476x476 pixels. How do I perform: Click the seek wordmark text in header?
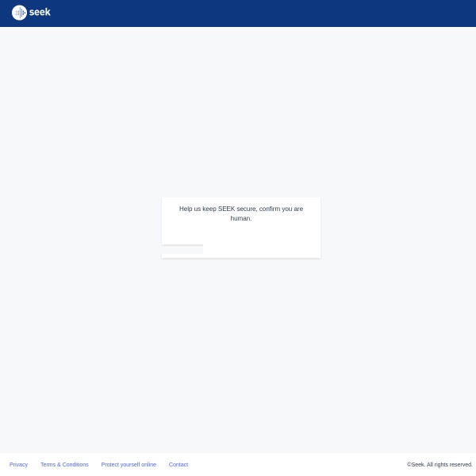[40, 12]
